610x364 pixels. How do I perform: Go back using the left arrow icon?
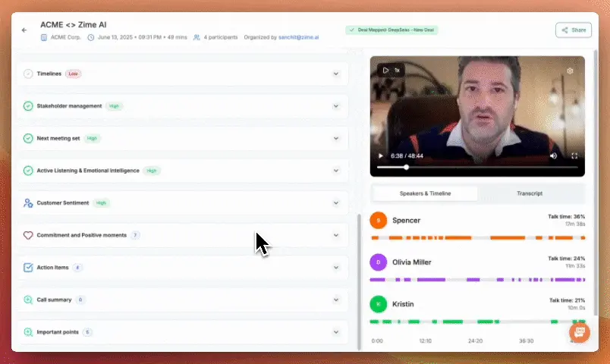(x=24, y=30)
